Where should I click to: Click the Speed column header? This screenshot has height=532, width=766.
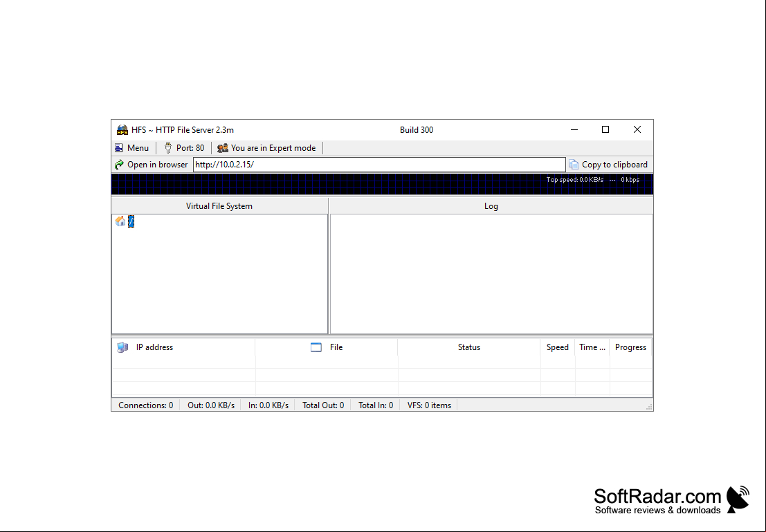pyautogui.click(x=558, y=347)
